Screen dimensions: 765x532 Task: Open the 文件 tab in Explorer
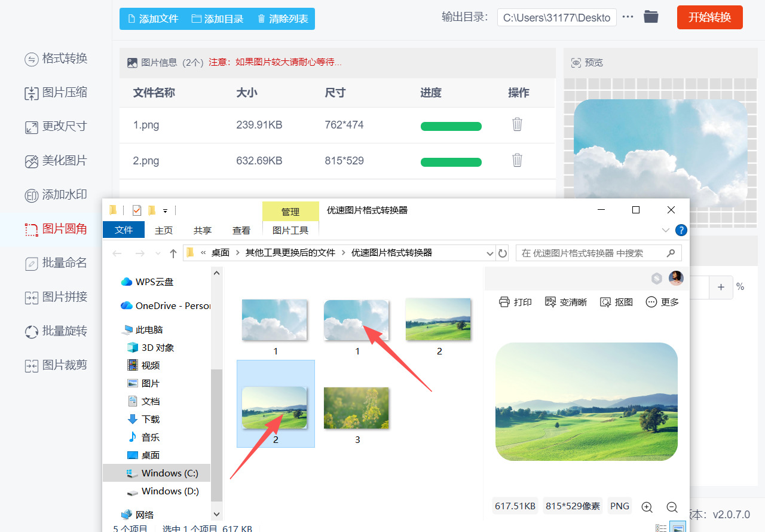coord(124,230)
